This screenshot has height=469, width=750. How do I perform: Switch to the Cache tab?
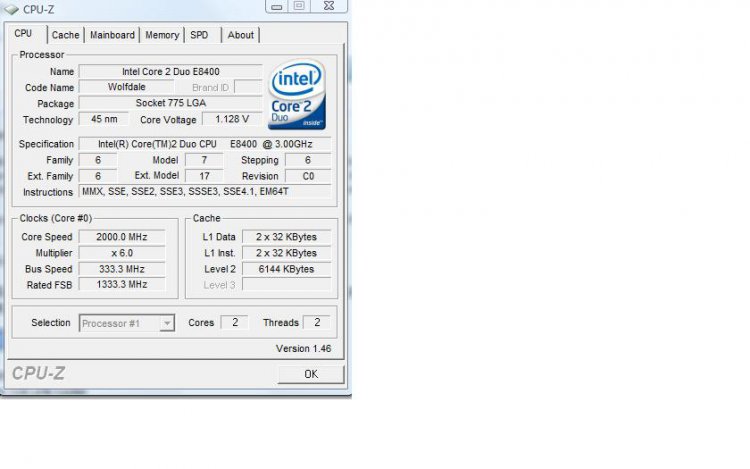pyautogui.click(x=66, y=35)
